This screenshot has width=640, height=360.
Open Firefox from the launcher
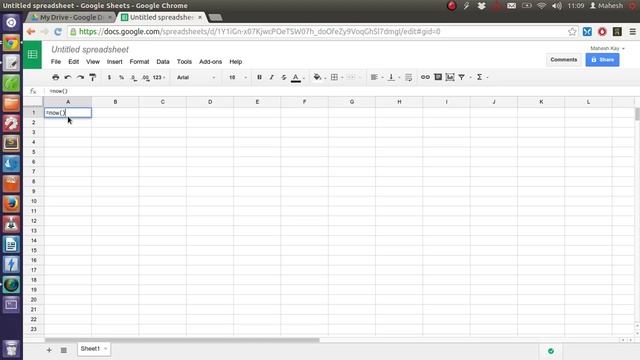(x=11, y=203)
